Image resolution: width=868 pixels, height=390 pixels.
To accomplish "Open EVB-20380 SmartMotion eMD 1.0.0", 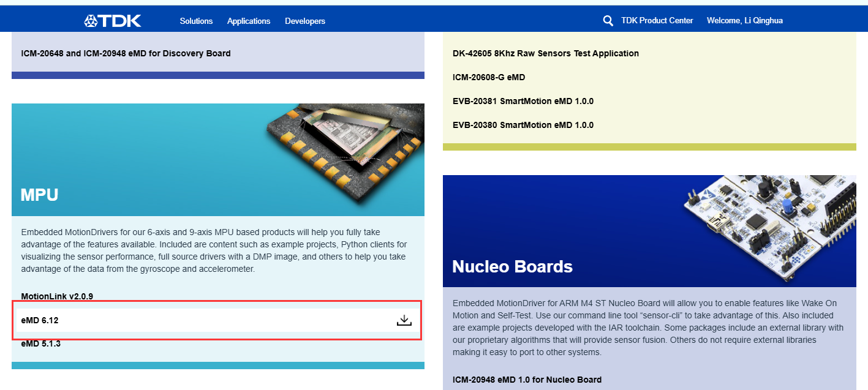I will point(523,125).
